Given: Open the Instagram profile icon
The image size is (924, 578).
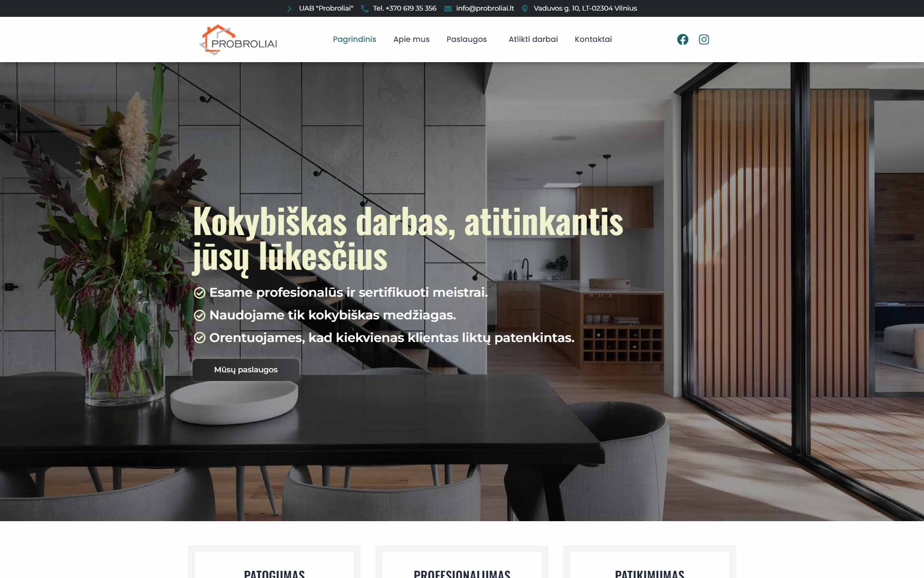Looking at the screenshot, I should click(704, 39).
